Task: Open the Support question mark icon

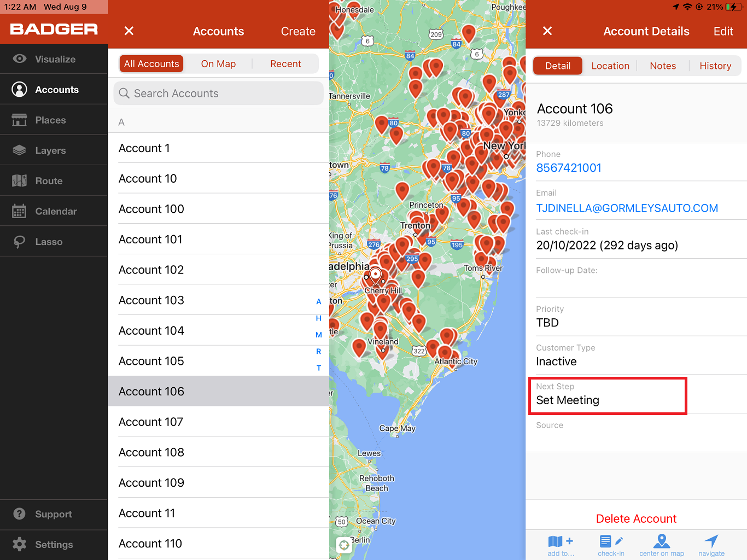Action: click(20, 514)
